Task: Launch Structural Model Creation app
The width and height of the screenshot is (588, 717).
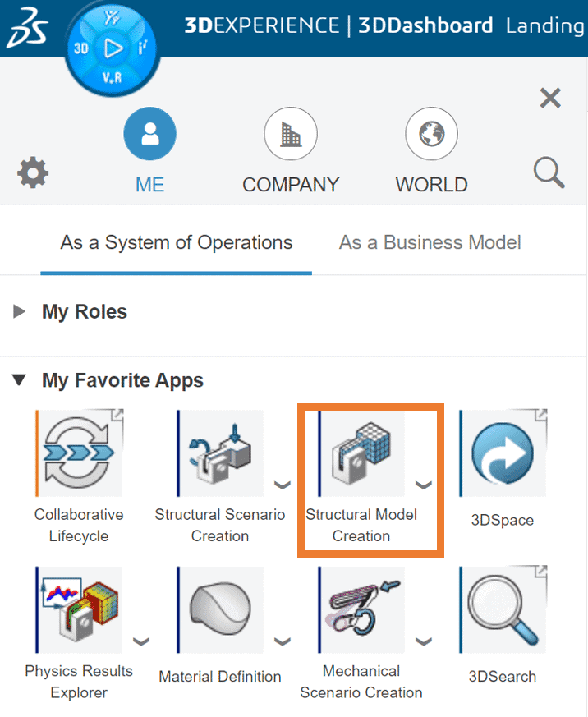Action: click(x=361, y=453)
